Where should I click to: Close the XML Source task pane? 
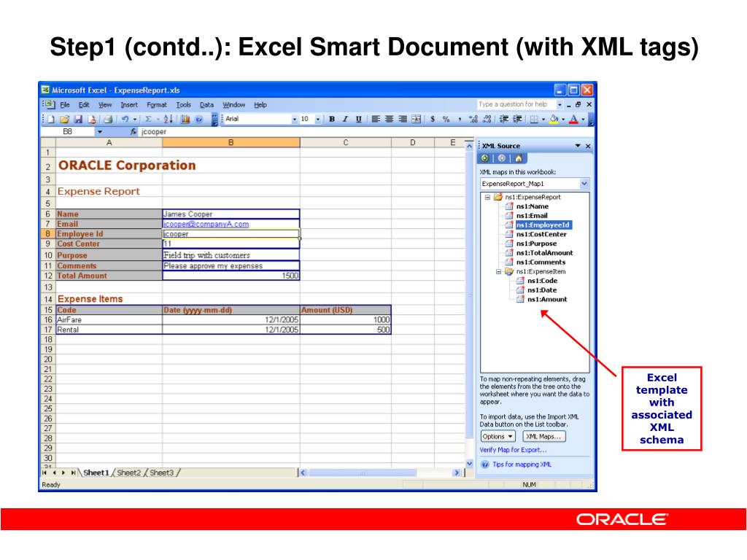pyautogui.click(x=588, y=146)
